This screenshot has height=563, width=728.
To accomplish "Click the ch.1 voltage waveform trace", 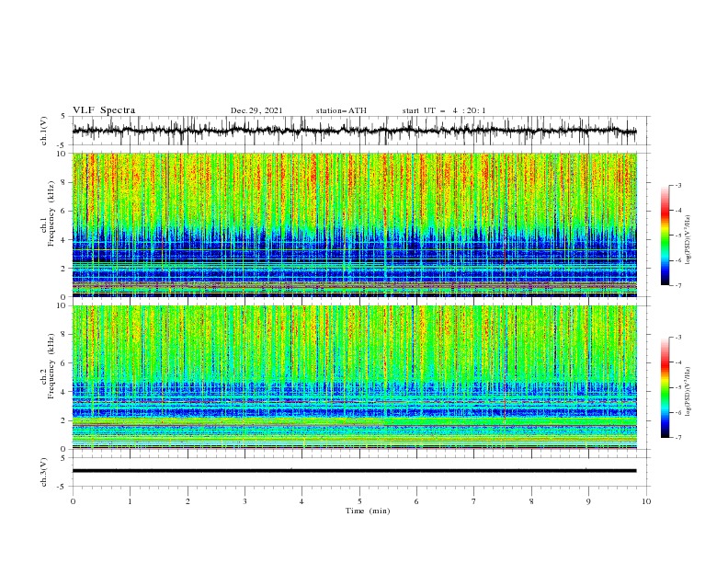I will tap(354, 131).
